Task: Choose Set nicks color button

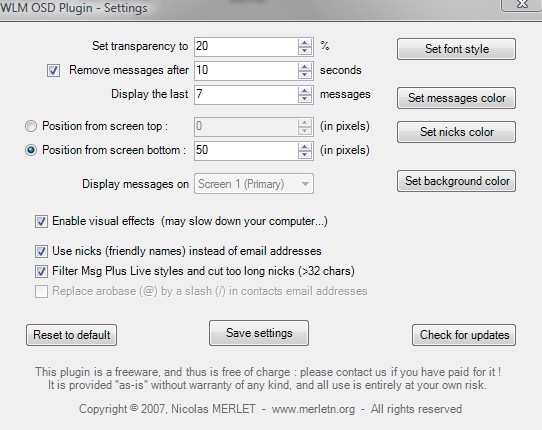Action: click(x=456, y=132)
